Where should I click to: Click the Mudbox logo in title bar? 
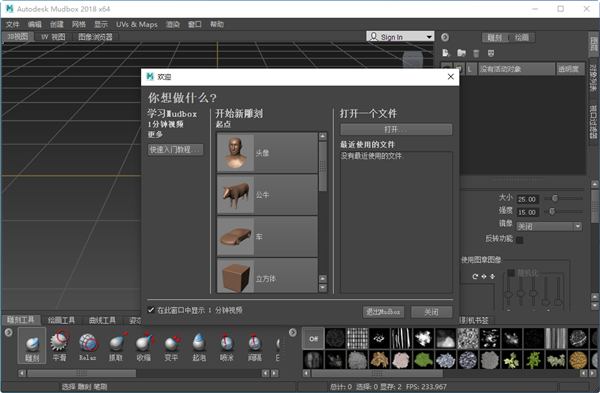pyautogui.click(x=10, y=8)
